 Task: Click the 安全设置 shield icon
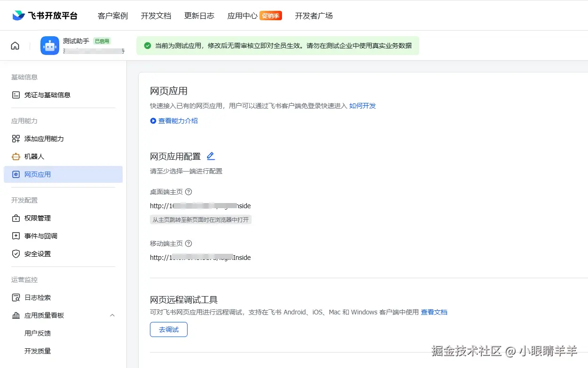[16, 254]
